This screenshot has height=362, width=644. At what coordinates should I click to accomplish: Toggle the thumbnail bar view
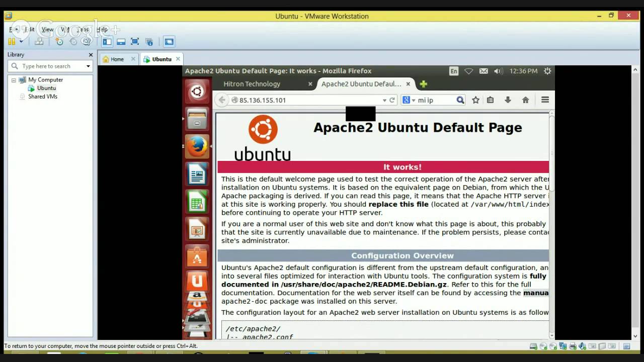121,42
